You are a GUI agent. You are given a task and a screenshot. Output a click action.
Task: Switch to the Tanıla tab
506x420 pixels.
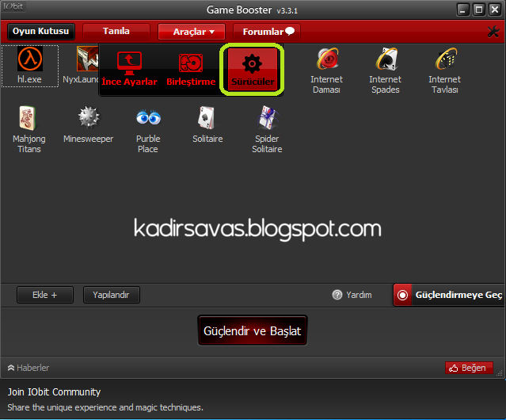click(x=116, y=32)
